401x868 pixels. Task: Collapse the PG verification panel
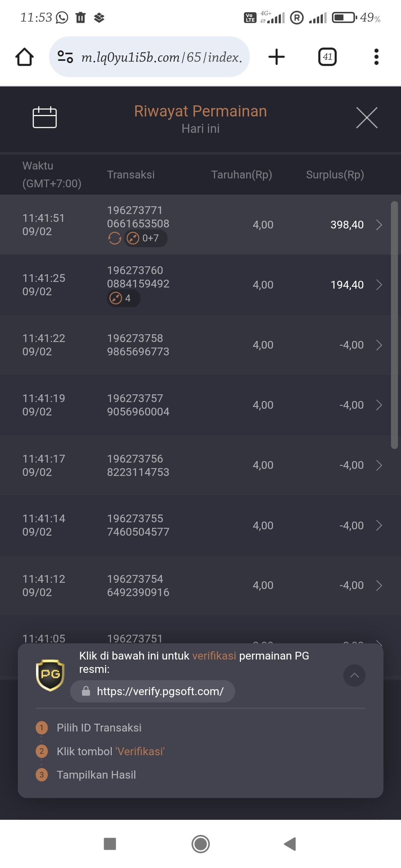click(x=354, y=675)
